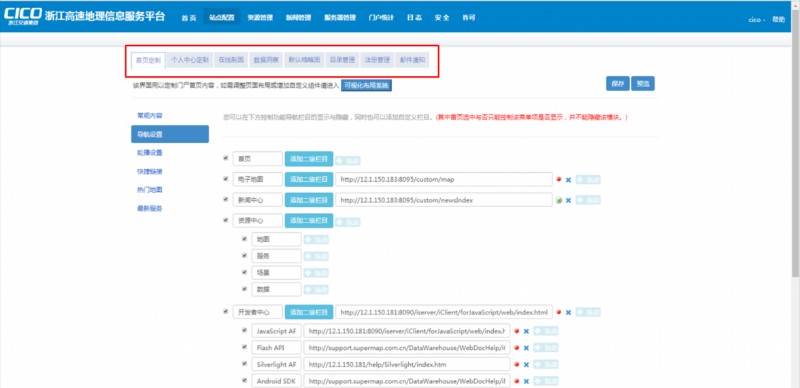Click the move handle beside 首页 row
800x388 pixels.
pos(347,160)
